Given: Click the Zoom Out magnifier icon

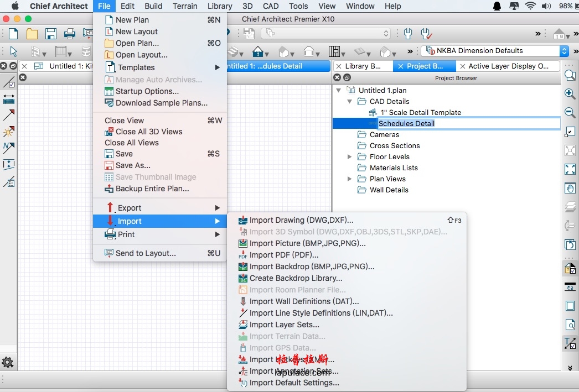Looking at the screenshot, I should (x=570, y=112).
